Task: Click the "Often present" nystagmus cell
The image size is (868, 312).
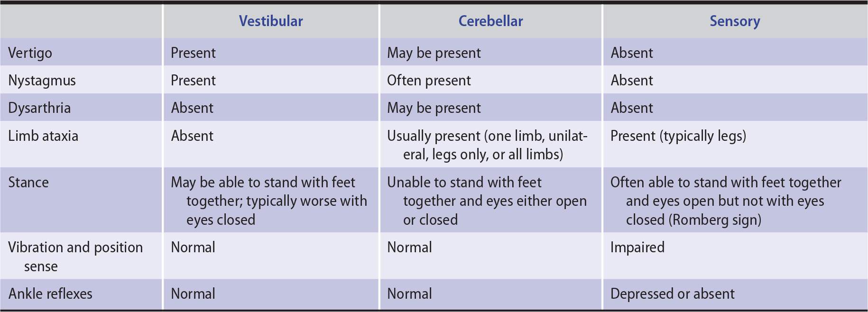Action: tap(429, 81)
